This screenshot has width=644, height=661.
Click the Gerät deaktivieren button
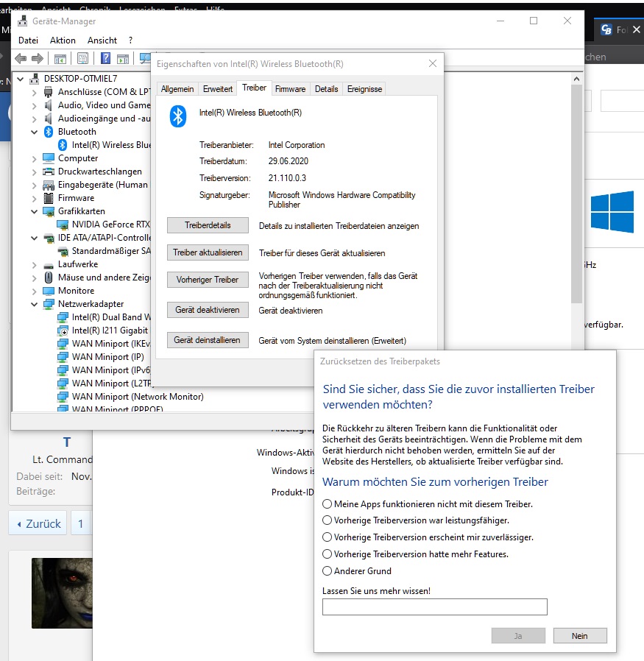pyautogui.click(x=208, y=310)
